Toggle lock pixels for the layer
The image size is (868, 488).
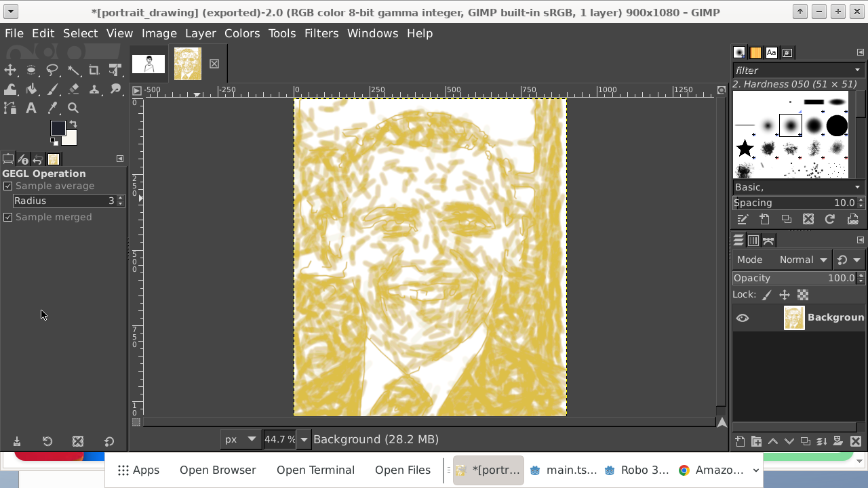tap(766, 295)
